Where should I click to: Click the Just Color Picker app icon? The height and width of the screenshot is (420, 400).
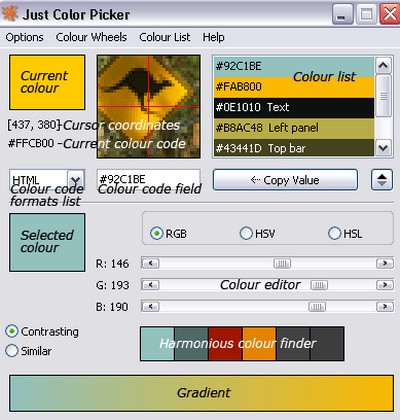coord(9,13)
